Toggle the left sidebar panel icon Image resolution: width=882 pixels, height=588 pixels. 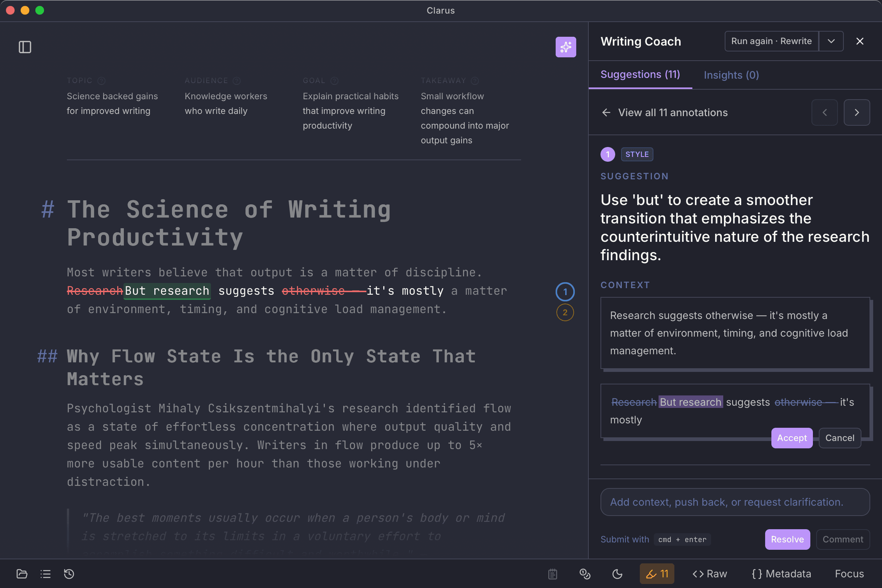(25, 47)
